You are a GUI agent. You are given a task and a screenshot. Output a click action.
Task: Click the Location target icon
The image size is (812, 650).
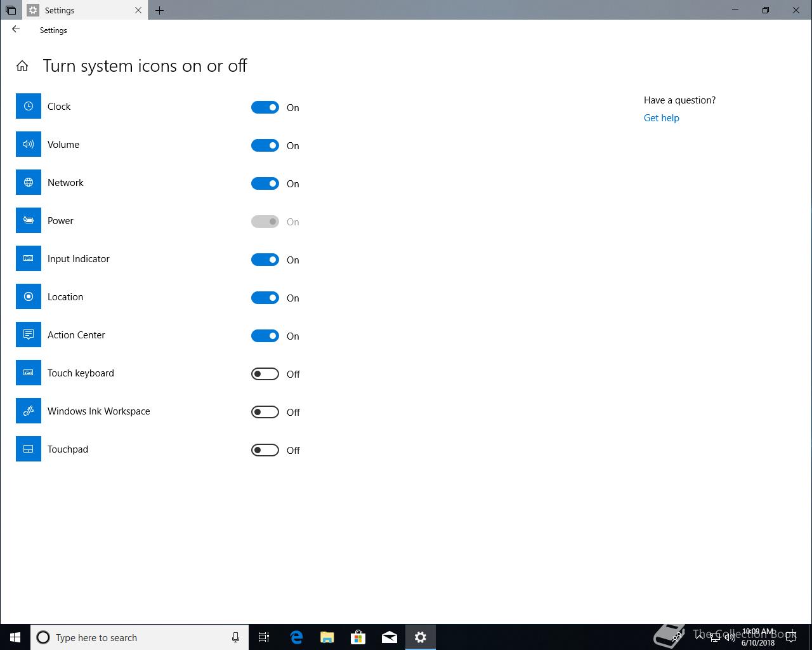[x=29, y=297]
